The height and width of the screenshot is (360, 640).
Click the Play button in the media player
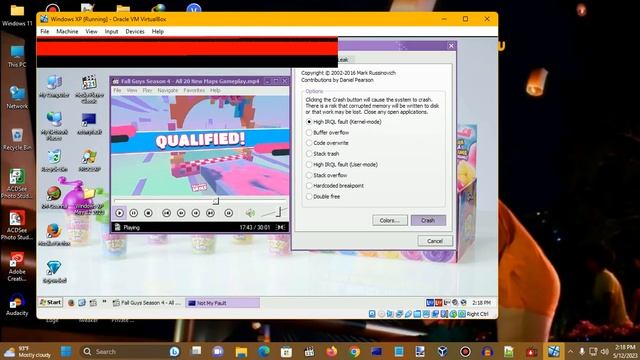120,213
